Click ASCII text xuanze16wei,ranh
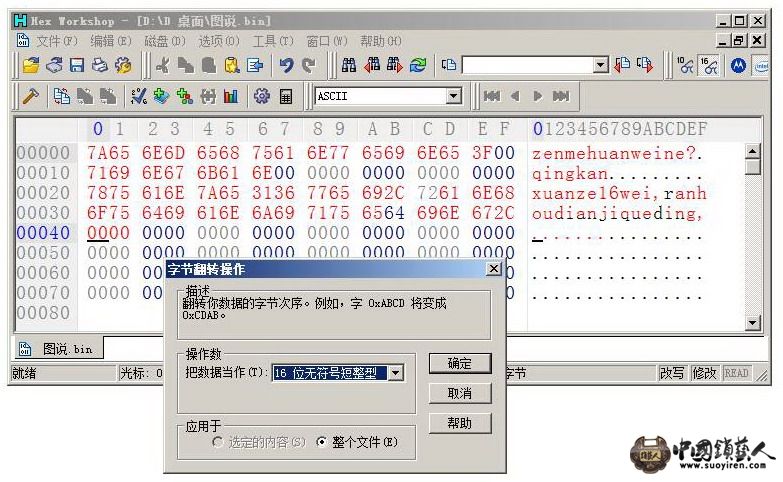This screenshot has height=482, width=783. point(619,193)
